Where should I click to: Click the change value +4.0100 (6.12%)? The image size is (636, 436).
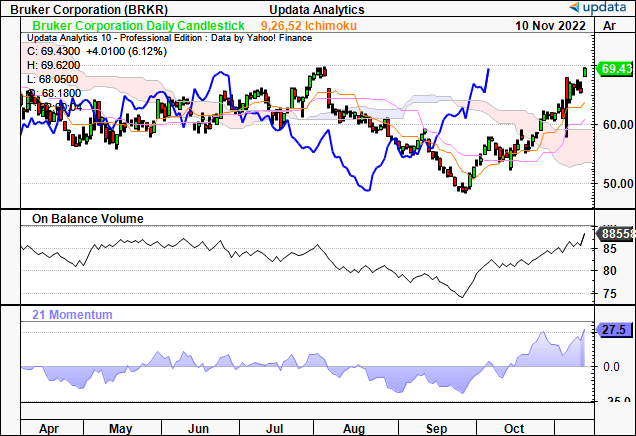pyautogui.click(x=126, y=52)
